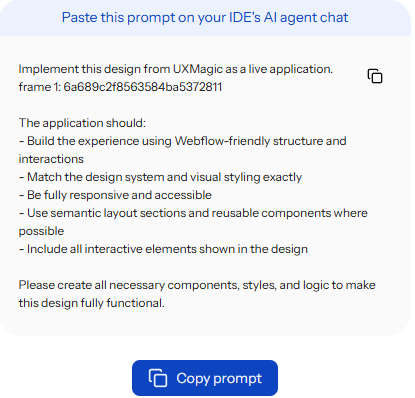
Task: Click the text The application should:
Action: (82, 123)
